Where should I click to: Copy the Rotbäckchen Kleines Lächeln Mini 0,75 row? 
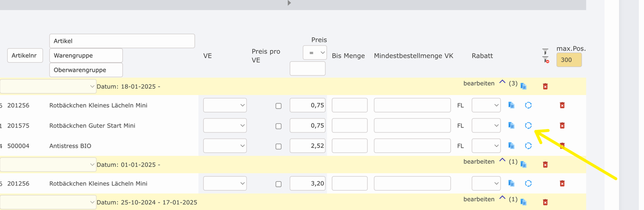[x=511, y=105]
